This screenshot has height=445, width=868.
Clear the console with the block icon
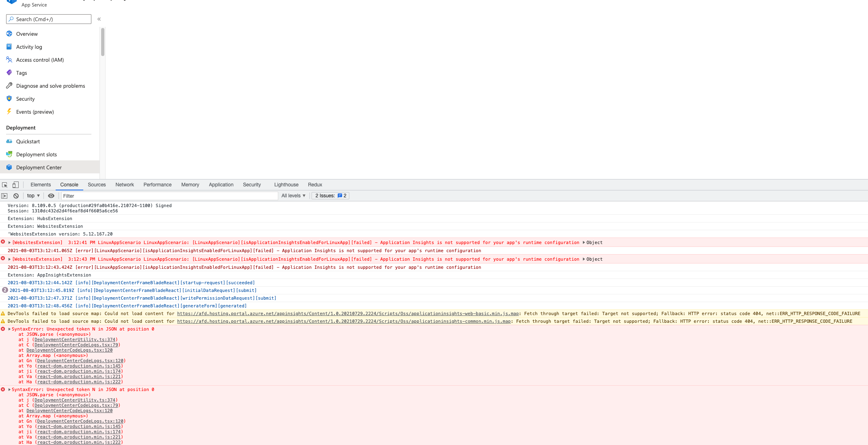pos(16,196)
